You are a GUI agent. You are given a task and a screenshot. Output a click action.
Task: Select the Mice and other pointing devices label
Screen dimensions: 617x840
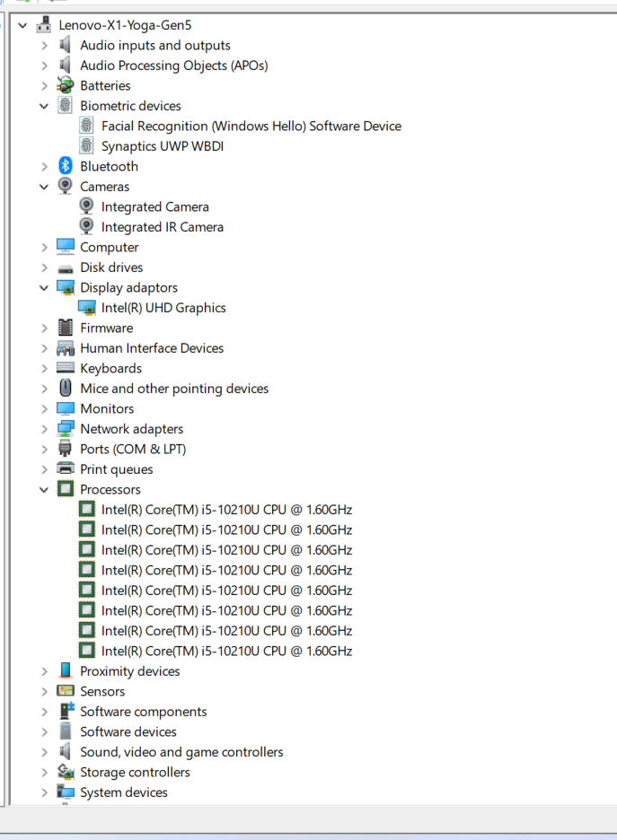point(174,389)
